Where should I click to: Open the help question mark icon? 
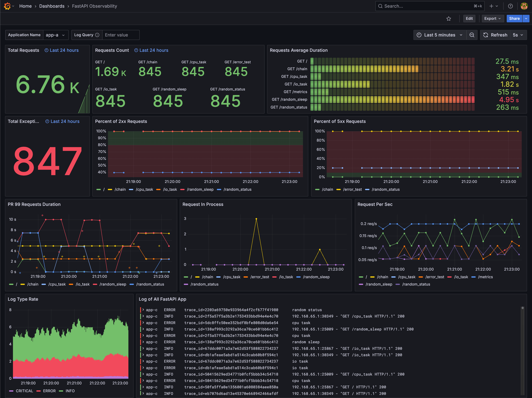[x=510, y=6]
